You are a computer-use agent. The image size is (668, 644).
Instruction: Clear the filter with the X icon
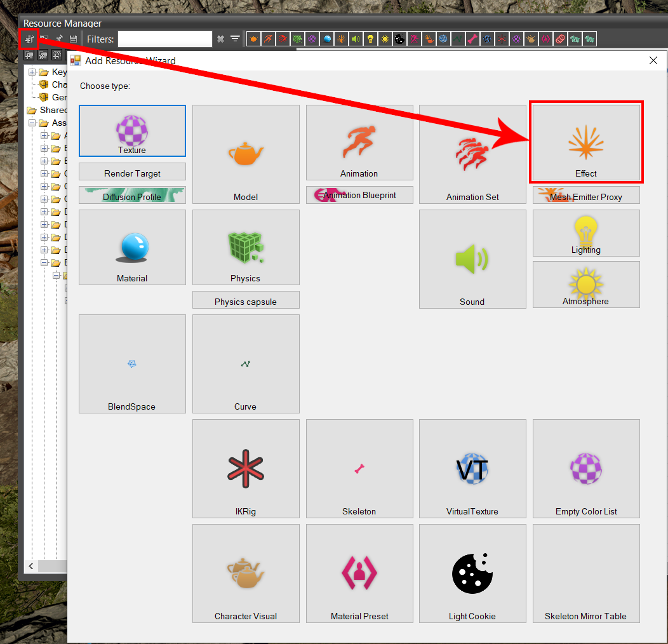pos(220,39)
